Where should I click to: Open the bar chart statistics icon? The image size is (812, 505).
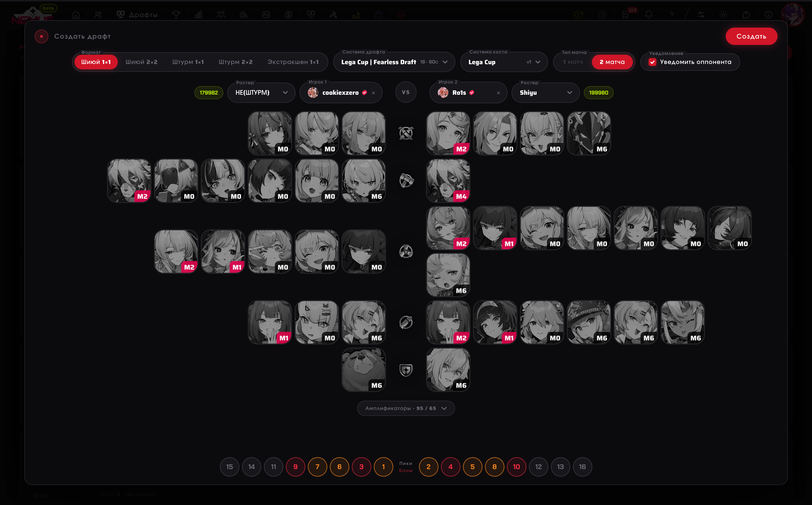pos(198,15)
